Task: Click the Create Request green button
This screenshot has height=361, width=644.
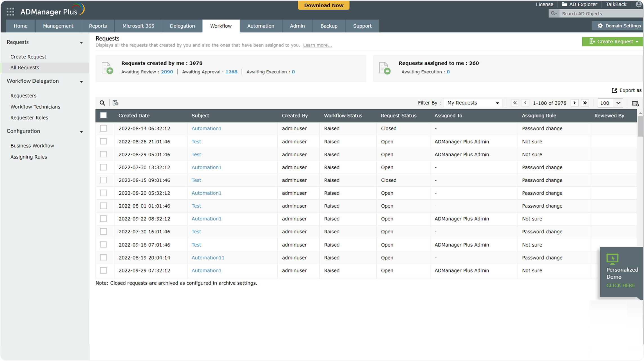Action: point(612,42)
